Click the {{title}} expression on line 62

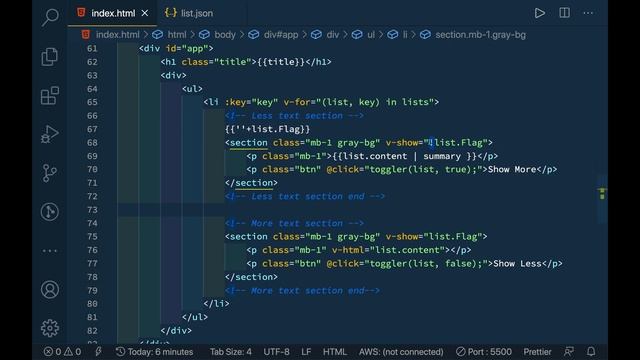coord(281,62)
